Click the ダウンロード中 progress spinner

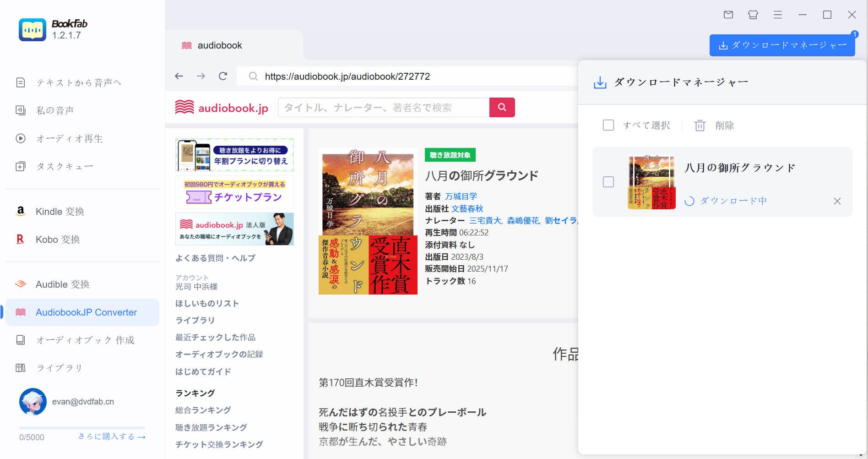click(x=689, y=200)
